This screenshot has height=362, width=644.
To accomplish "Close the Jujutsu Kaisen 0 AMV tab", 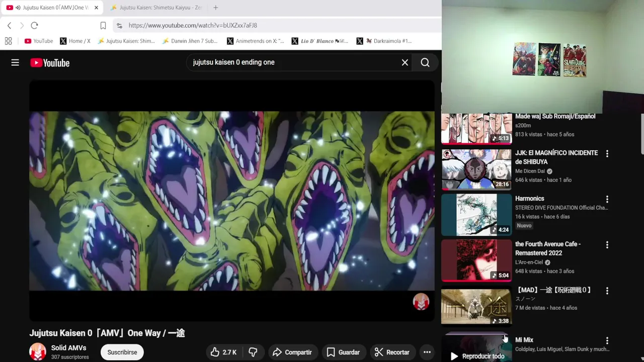I will point(96,8).
